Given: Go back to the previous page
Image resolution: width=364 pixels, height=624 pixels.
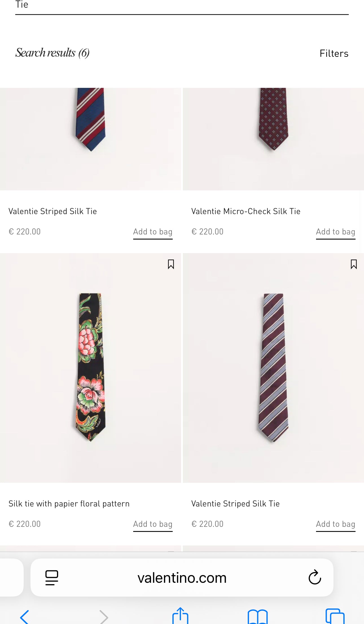Looking at the screenshot, I should click(25, 617).
